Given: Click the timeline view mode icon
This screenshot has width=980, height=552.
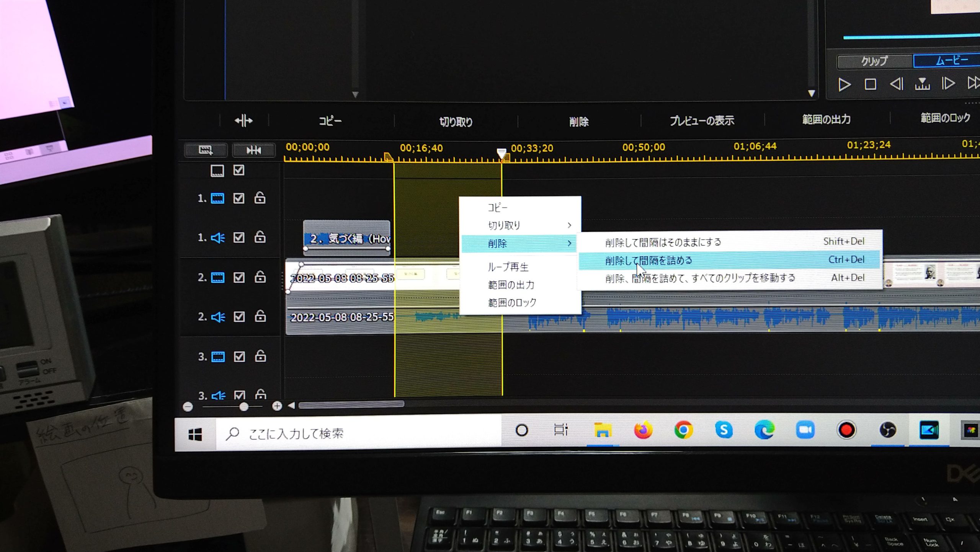Looking at the screenshot, I should 206,150.
